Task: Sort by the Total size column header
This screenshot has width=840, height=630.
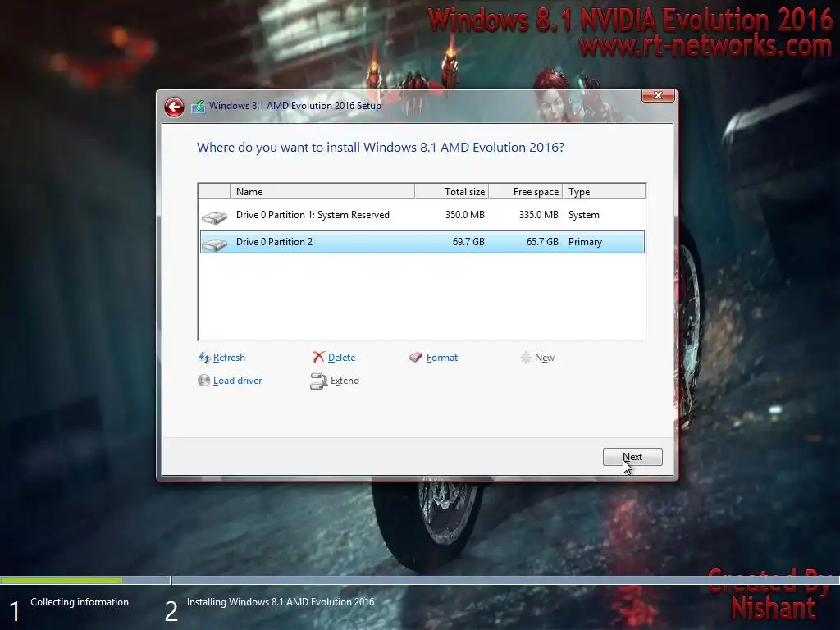Action: [x=452, y=191]
